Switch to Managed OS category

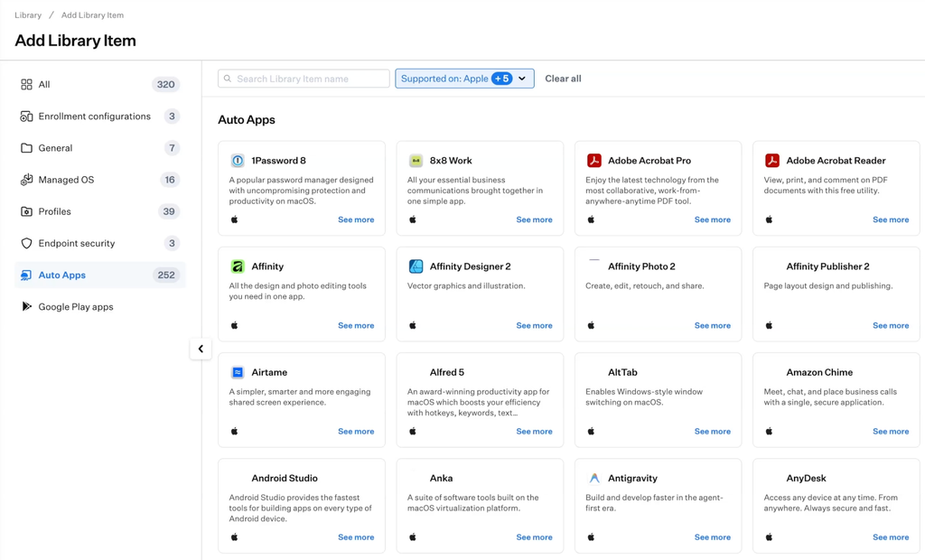pyautogui.click(x=99, y=180)
